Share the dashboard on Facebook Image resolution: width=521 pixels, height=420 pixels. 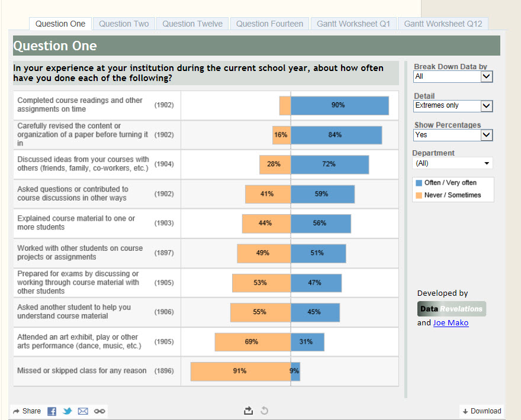52,411
